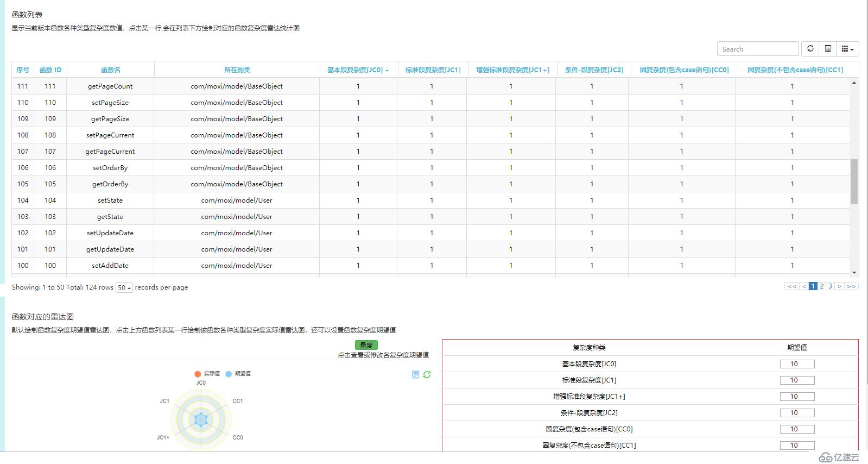Select the getPageCount row
The height and width of the screenshot is (464, 868).
pos(430,86)
